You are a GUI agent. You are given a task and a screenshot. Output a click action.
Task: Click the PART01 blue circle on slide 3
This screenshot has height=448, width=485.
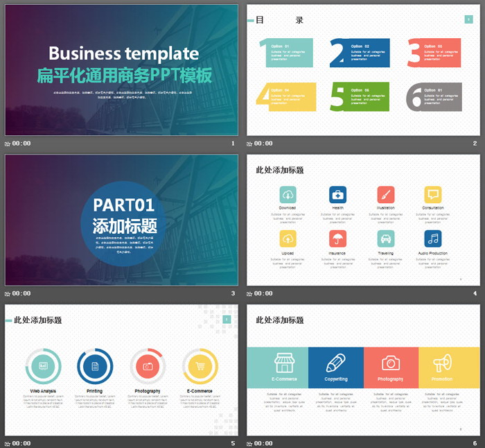[123, 223]
